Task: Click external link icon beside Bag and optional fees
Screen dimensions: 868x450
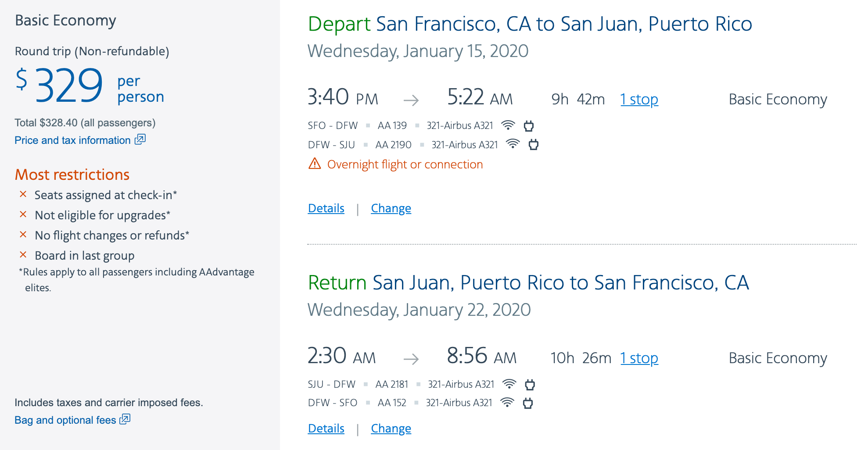Action: (125, 419)
